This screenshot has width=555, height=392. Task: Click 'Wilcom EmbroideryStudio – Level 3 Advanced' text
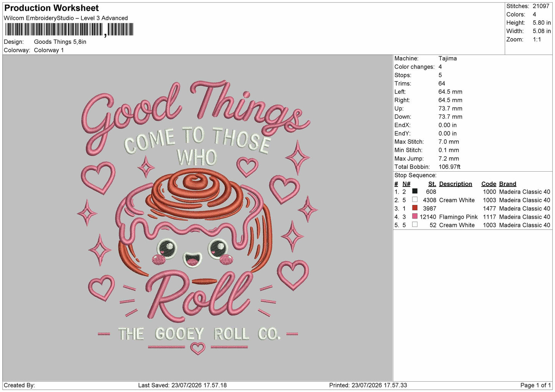click(x=66, y=18)
